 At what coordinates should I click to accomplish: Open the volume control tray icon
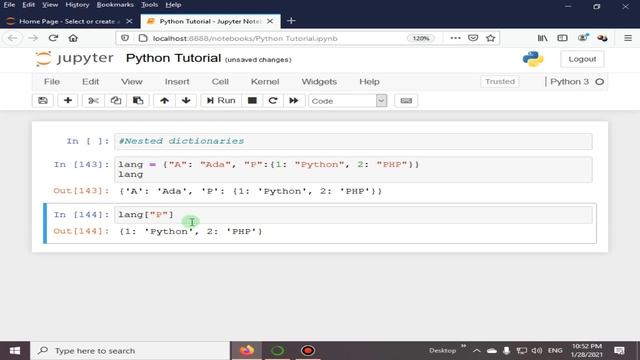[x=537, y=351]
